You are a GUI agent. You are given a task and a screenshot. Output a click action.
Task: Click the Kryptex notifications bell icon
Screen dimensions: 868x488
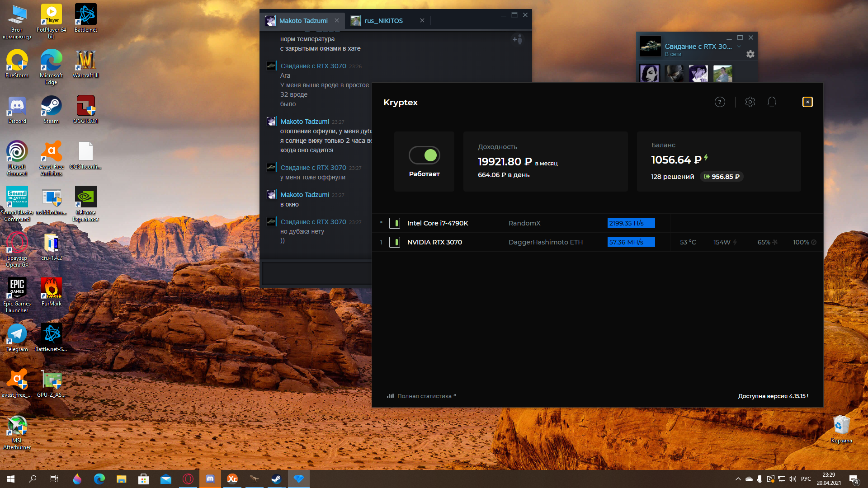772,102
